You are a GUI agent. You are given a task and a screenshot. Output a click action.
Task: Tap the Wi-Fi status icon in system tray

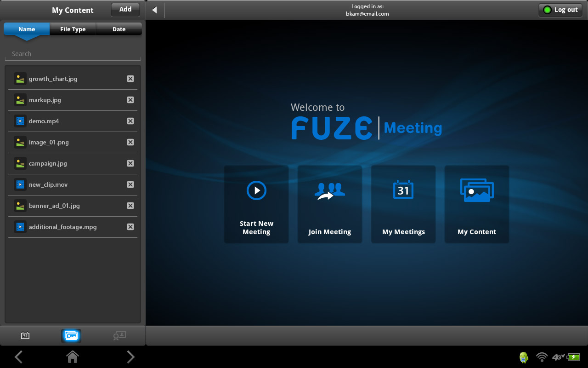point(542,357)
